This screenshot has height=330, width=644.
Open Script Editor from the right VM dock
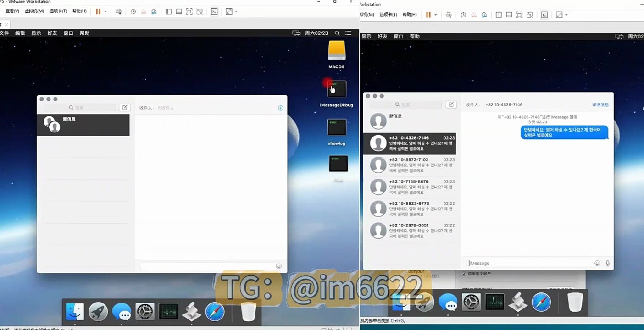518,302
